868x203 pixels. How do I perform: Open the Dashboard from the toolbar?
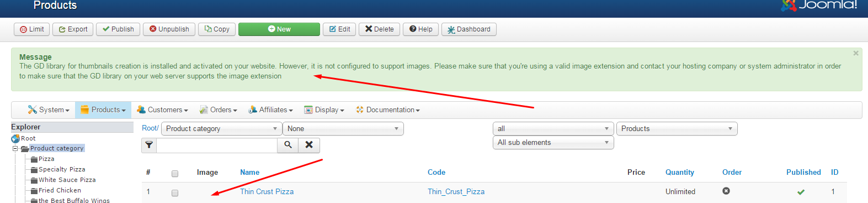point(468,29)
